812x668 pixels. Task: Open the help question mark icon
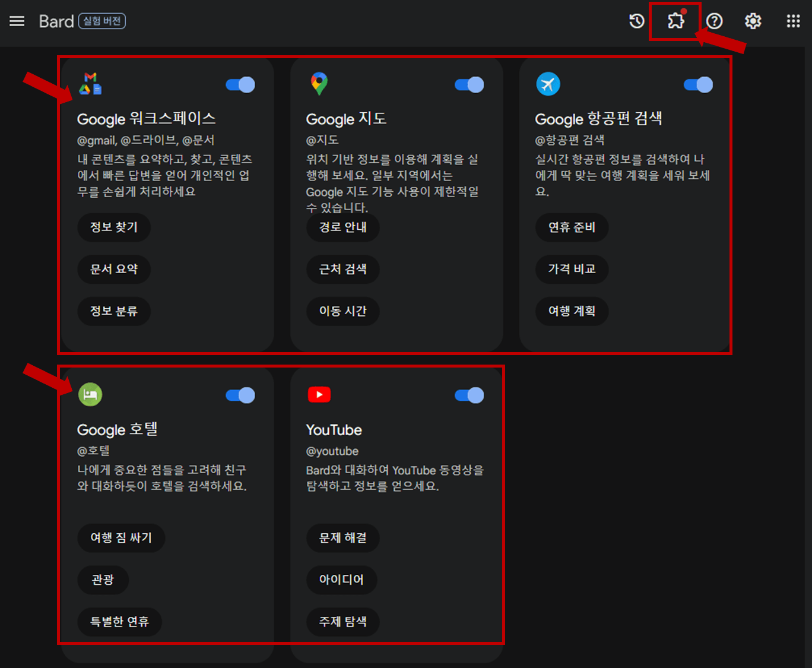tap(715, 21)
